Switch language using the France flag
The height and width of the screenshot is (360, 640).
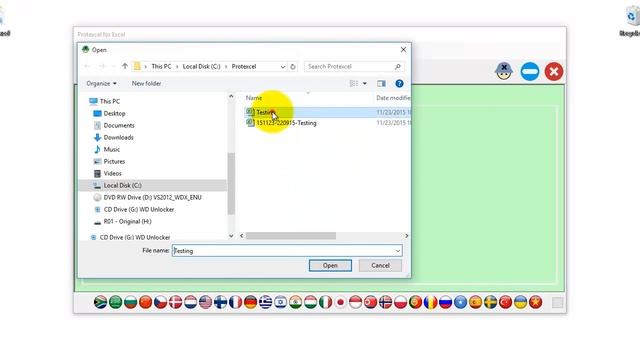236,302
